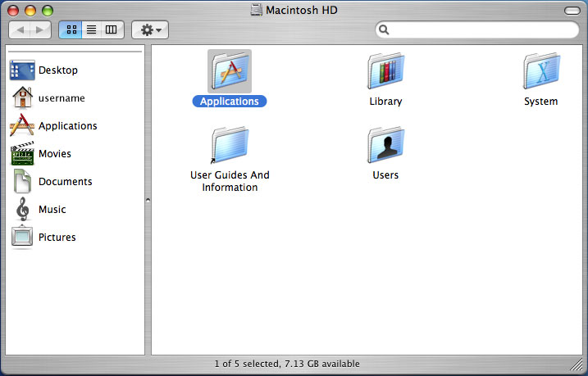The height and width of the screenshot is (376, 588).
Task: Open the Applications folder icon in main pane
Action: click(x=230, y=71)
